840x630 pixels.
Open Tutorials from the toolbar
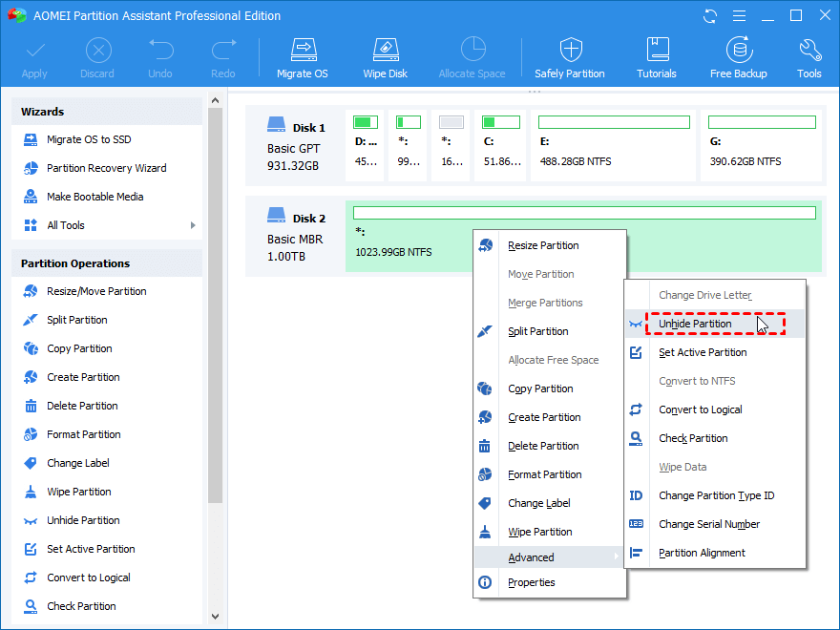click(657, 51)
